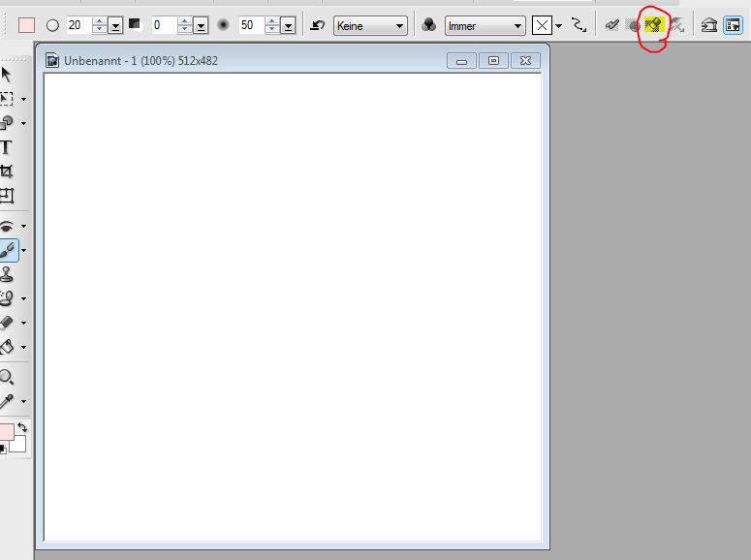Viewport: 751px width, 560px height.
Task: Select the Eraser tool in the tool panel
Action: pyautogui.click(x=6, y=323)
